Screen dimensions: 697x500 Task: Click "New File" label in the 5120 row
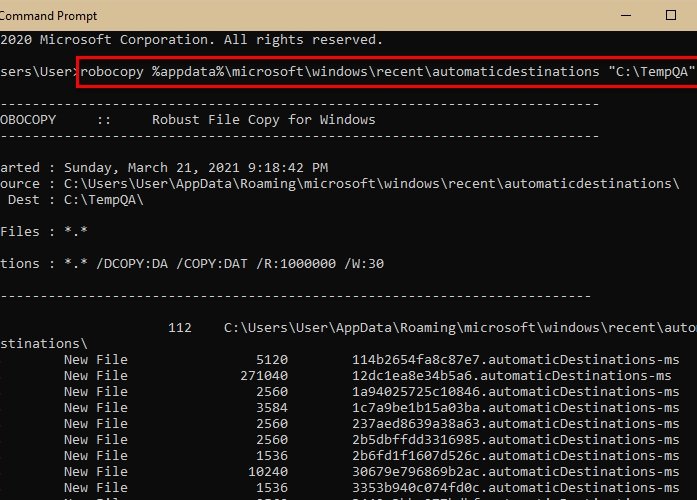[x=96, y=360]
